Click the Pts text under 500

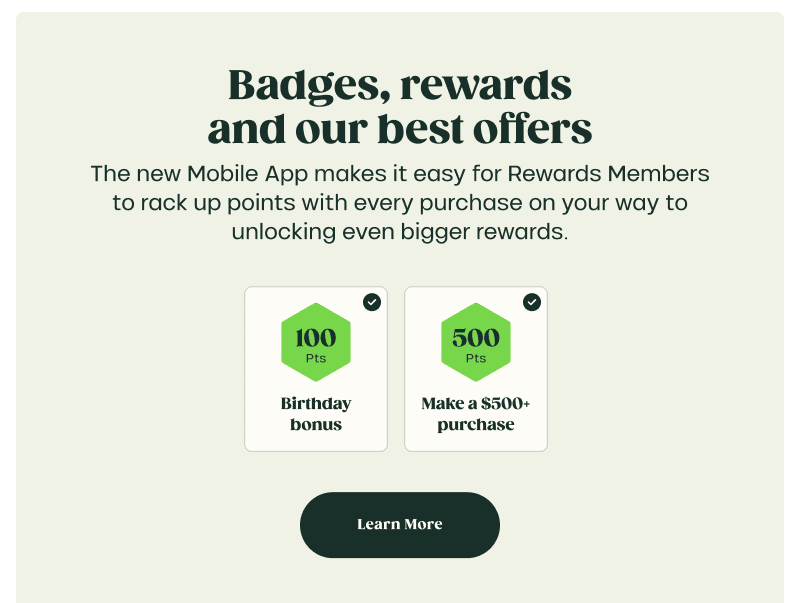pyautogui.click(x=476, y=358)
